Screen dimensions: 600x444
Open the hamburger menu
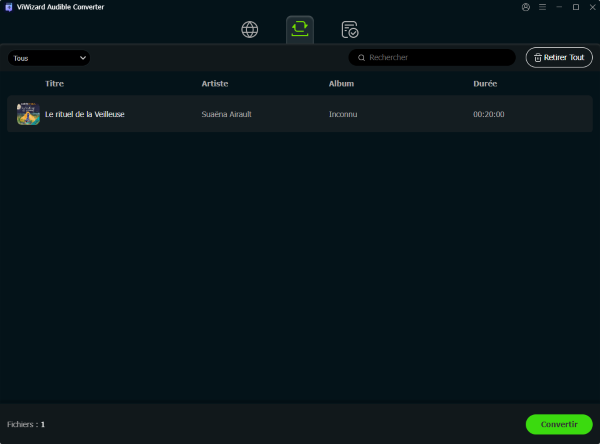click(542, 7)
